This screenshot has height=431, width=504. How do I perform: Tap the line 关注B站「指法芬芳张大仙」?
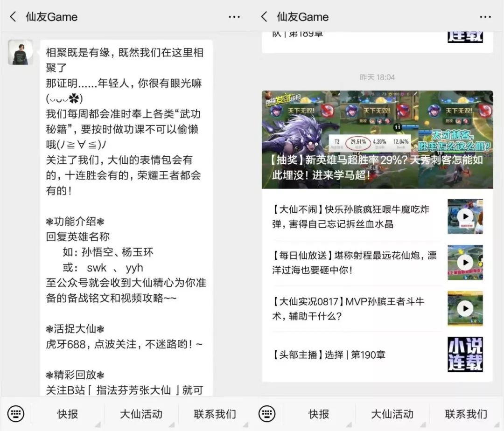pyautogui.click(x=125, y=390)
